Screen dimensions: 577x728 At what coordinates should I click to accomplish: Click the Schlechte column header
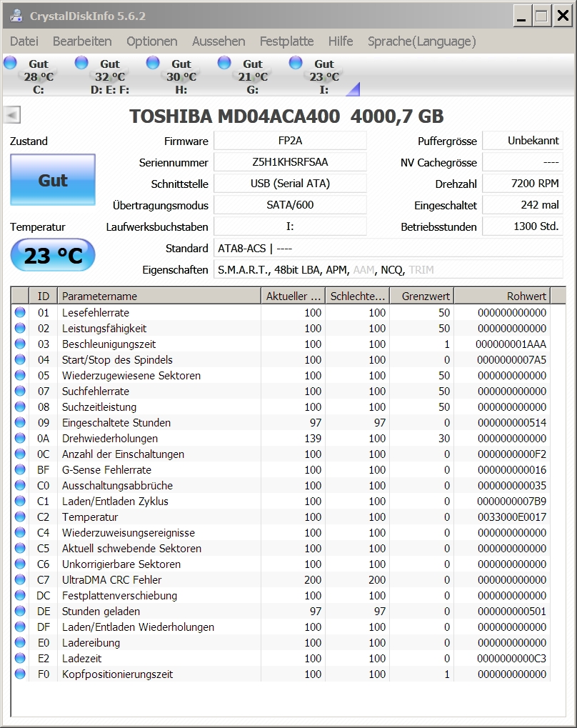pyautogui.click(x=358, y=296)
